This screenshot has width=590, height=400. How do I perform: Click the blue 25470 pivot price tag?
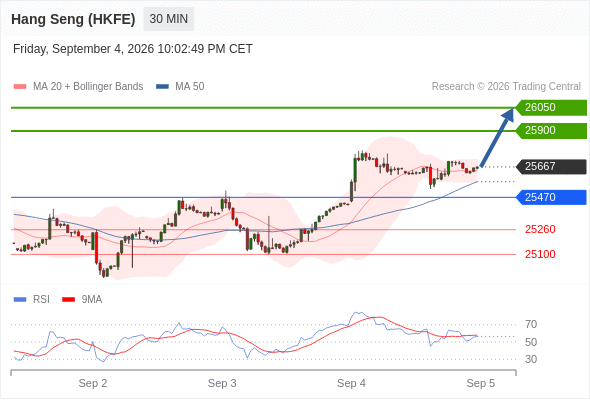pos(551,197)
